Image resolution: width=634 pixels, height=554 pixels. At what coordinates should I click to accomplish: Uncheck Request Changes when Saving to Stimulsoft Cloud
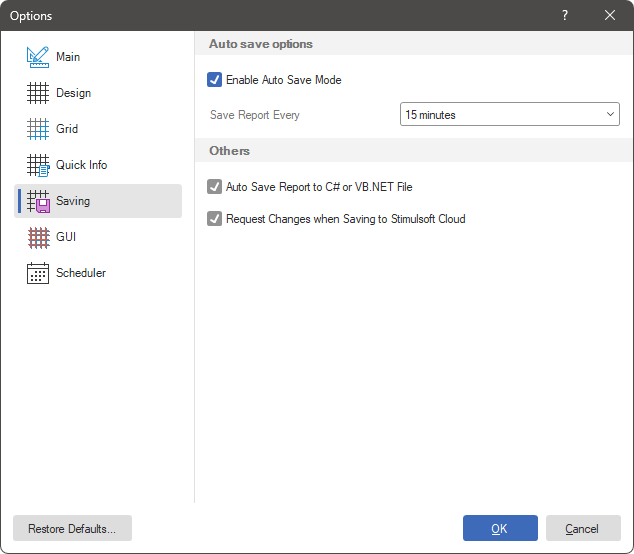click(x=214, y=219)
